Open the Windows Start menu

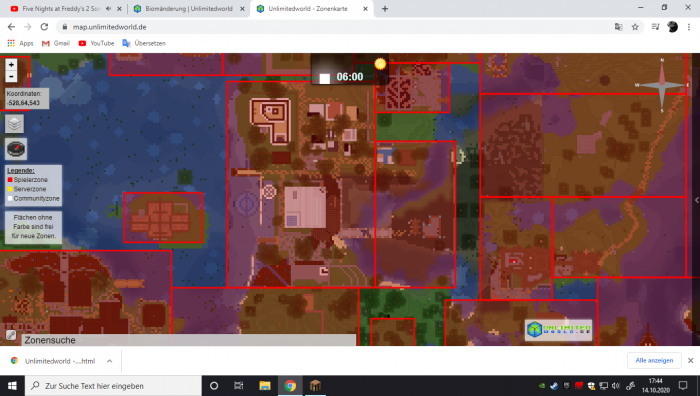12,386
